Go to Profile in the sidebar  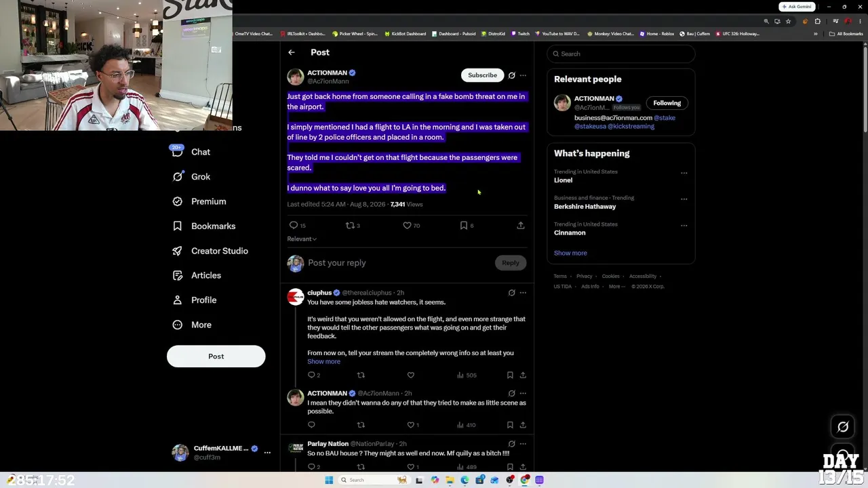[x=194, y=300]
